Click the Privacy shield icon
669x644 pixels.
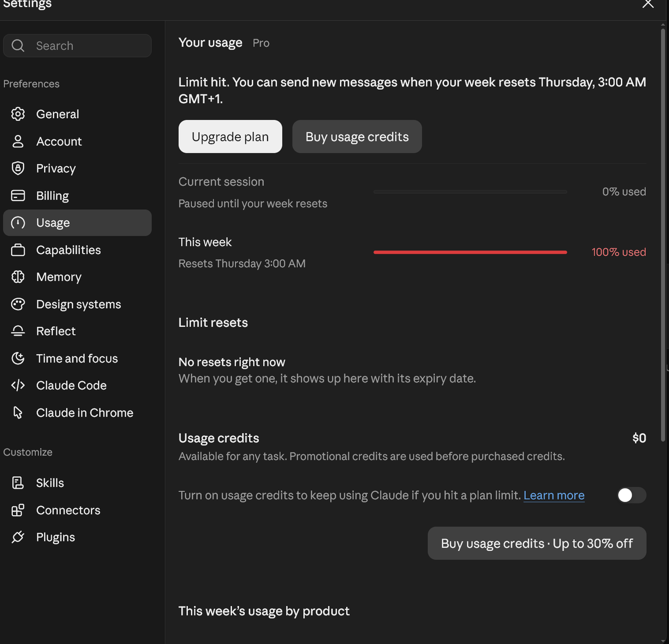coord(18,168)
